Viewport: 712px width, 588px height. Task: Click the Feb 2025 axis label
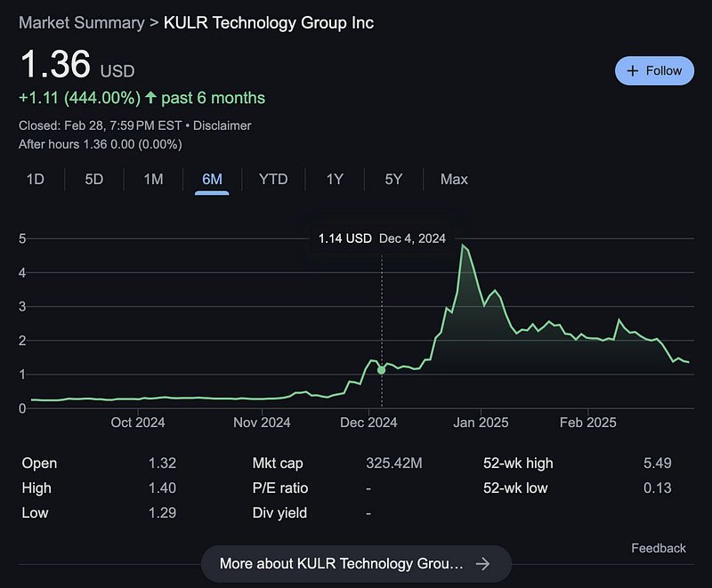point(588,423)
